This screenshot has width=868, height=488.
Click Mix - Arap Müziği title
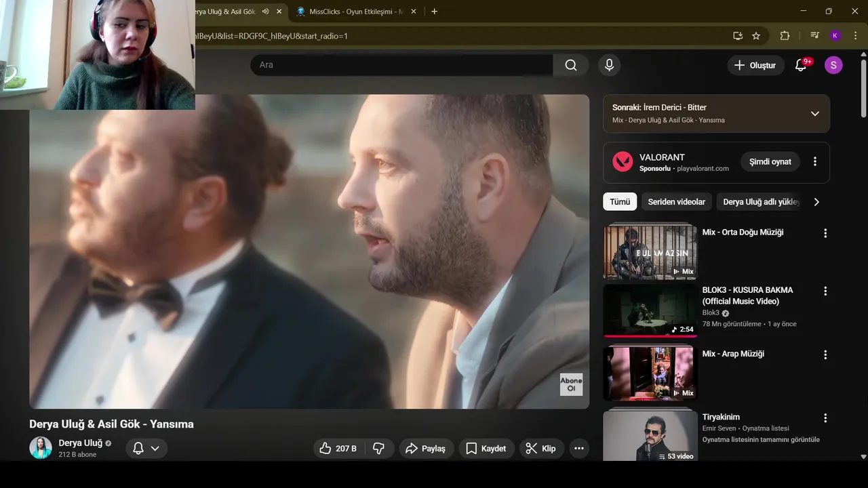coord(733,354)
